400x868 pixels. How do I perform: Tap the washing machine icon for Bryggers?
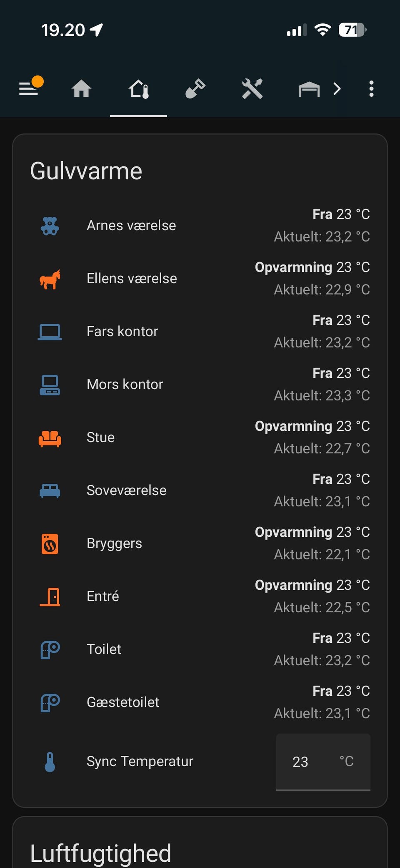(x=50, y=543)
